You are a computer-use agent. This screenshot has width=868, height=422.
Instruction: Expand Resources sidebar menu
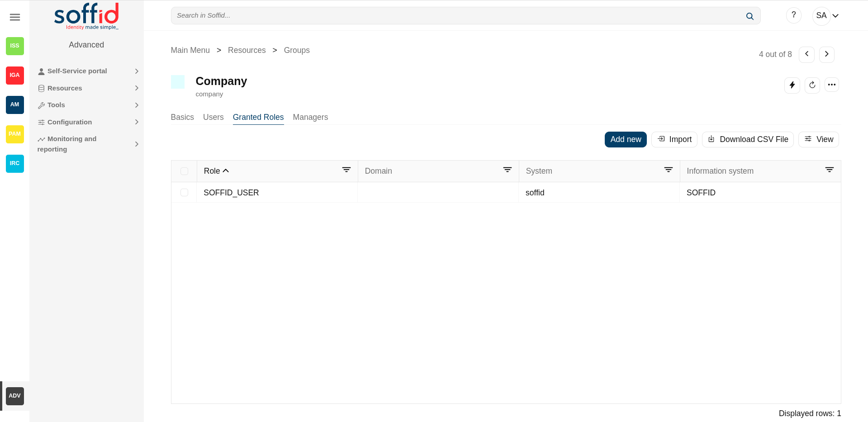(x=88, y=88)
